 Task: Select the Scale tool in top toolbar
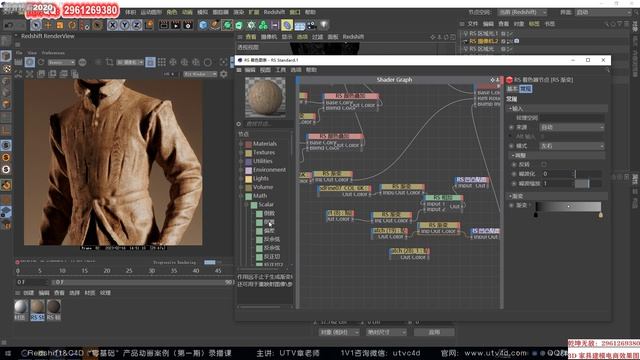[60, 25]
